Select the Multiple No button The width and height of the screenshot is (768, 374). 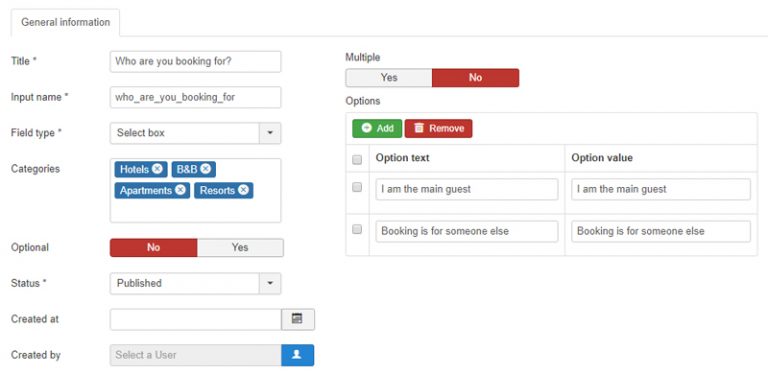[475, 78]
